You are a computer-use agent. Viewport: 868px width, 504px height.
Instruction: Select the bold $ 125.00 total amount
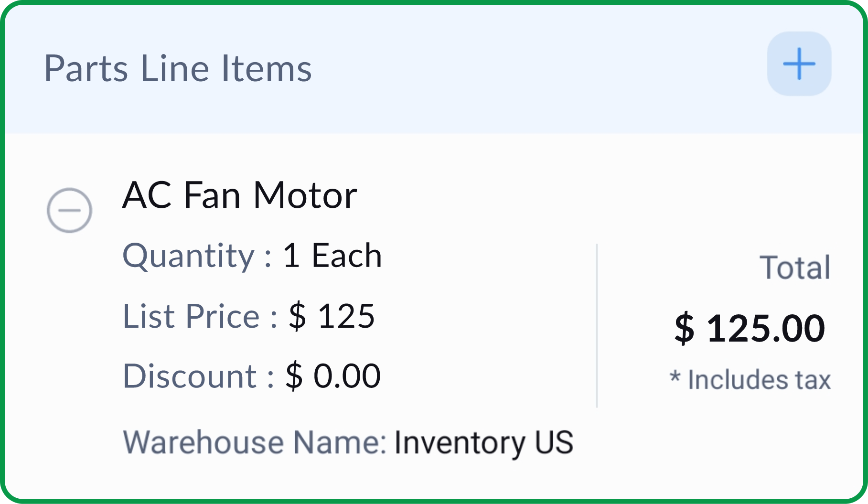pos(750,329)
